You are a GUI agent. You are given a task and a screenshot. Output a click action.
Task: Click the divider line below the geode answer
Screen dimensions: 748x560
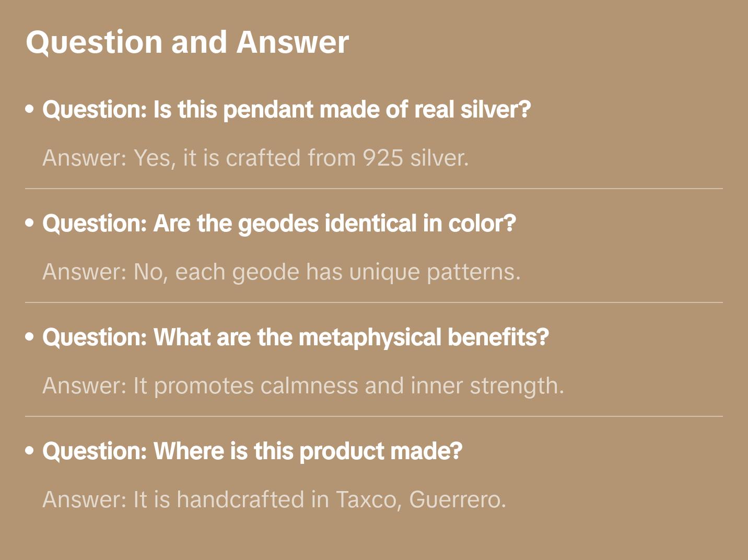pos(373,302)
